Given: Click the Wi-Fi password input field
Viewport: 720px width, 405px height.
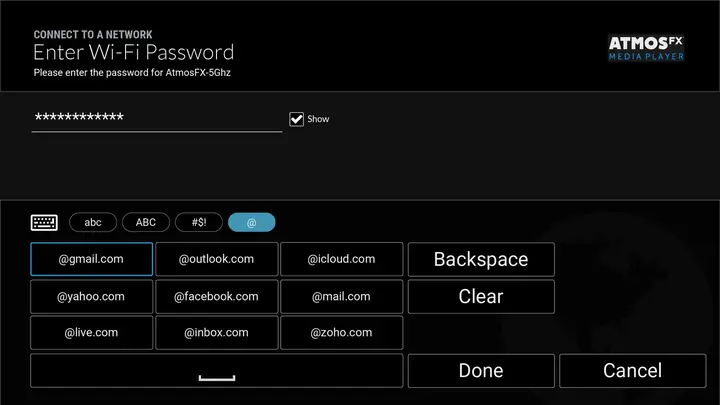Looking at the screenshot, I should [157, 118].
